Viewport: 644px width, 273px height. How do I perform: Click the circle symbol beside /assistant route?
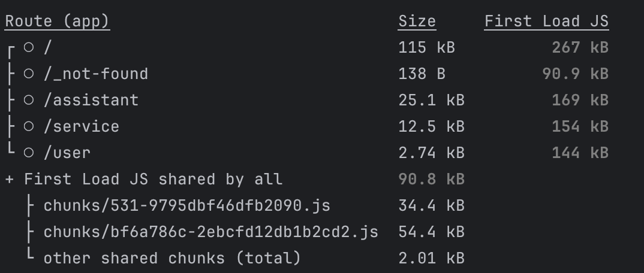pos(29,101)
